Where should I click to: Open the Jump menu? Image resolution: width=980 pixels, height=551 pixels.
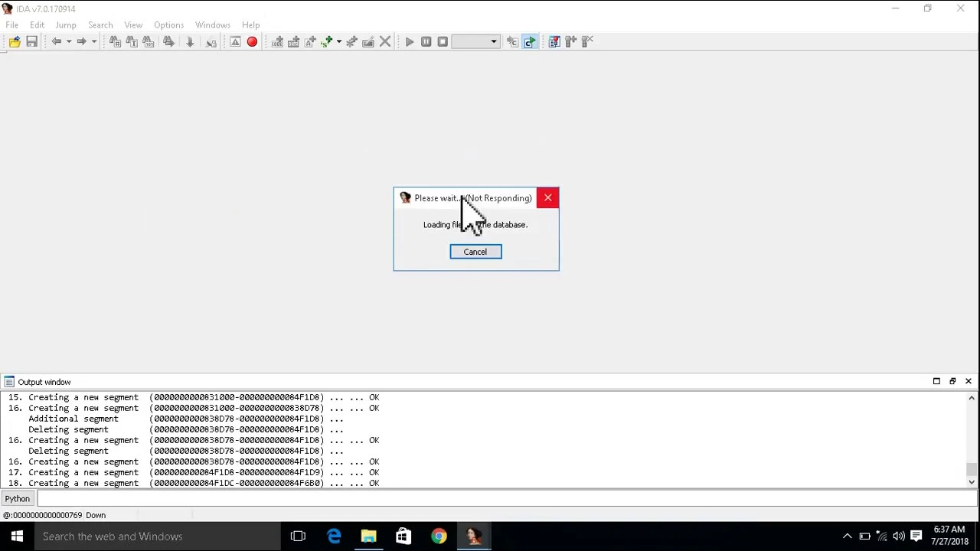pyautogui.click(x=66, y=25)
